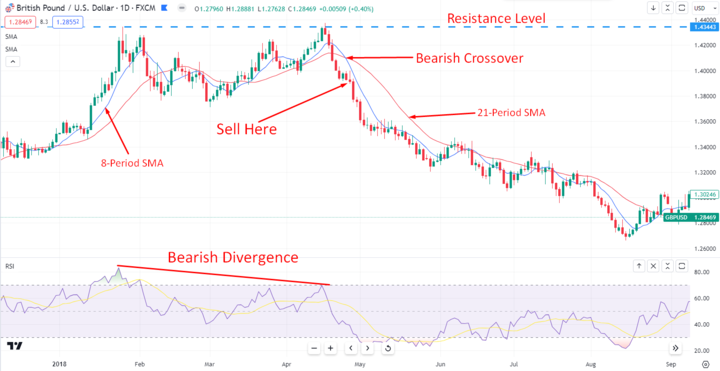Zoom in the chart with plus button

coord(330,348)
